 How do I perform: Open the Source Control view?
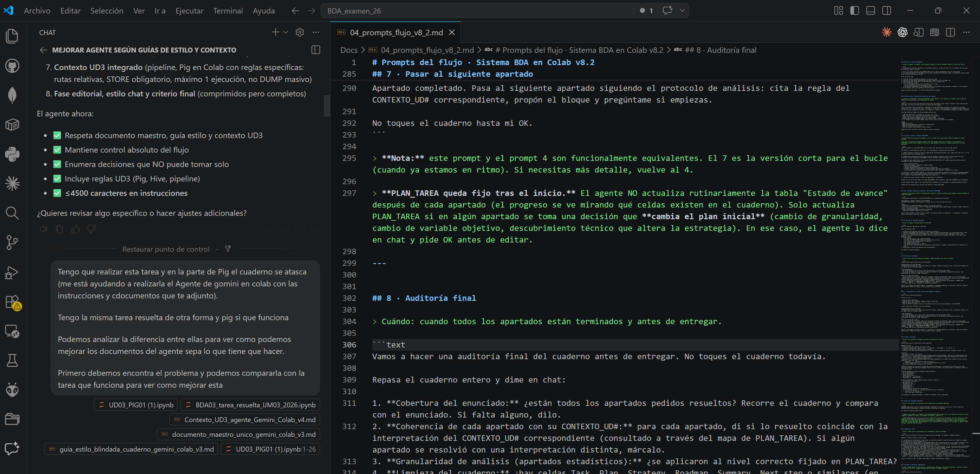tap(12, 243)
